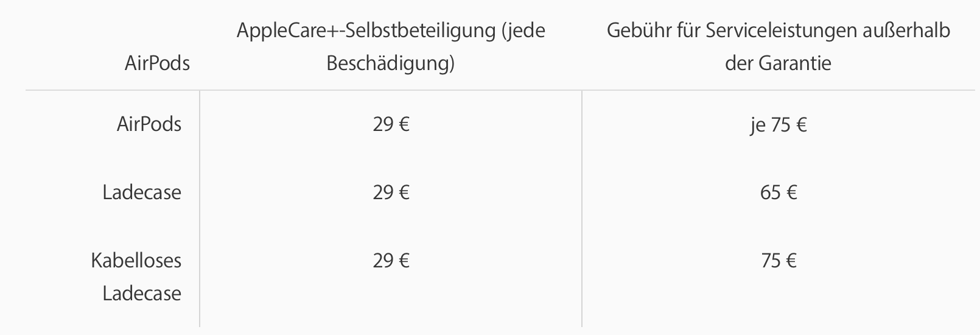
Task: Click the Ladecase word beneath Kabelloses
Action: tap(142, 294)
